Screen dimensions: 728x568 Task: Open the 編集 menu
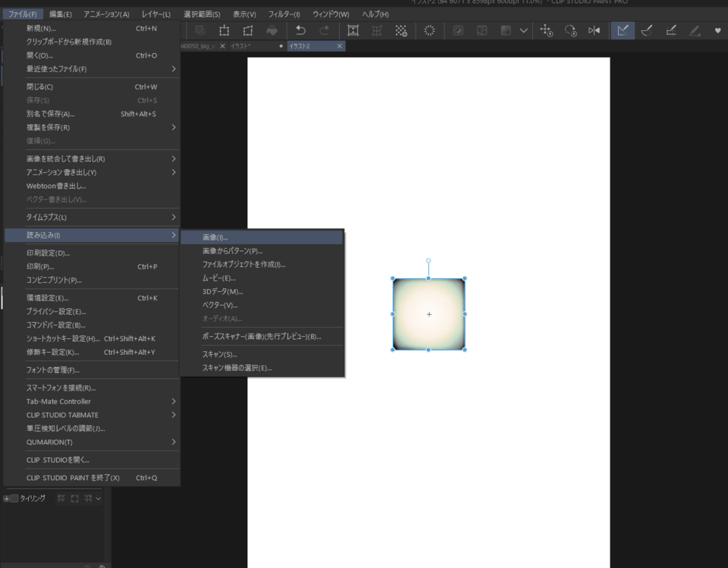(57, 14)
